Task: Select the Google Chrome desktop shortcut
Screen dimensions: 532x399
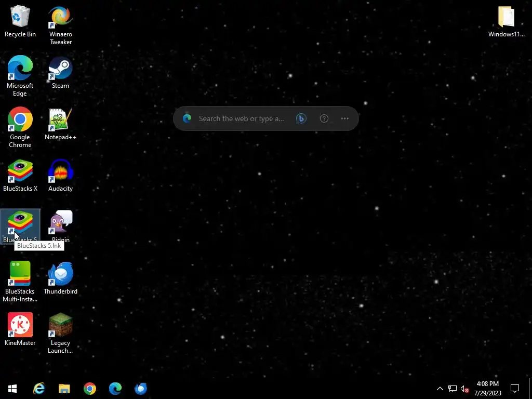Action: pos(20,128)
